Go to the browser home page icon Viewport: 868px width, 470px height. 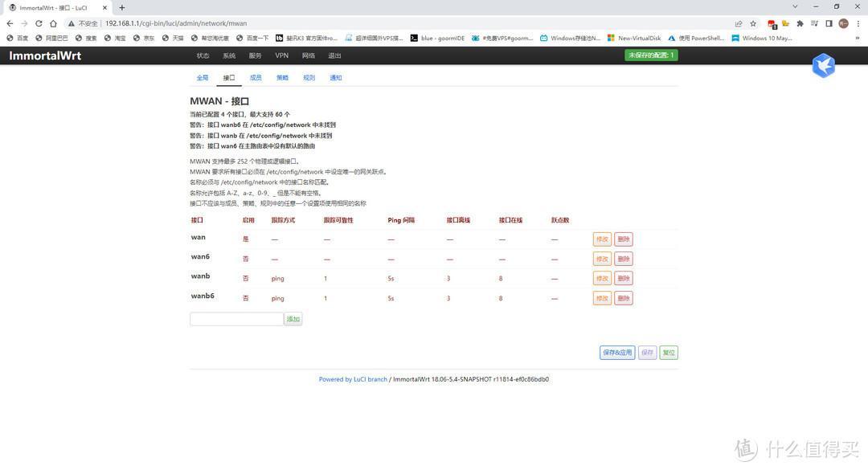[53, 23]
